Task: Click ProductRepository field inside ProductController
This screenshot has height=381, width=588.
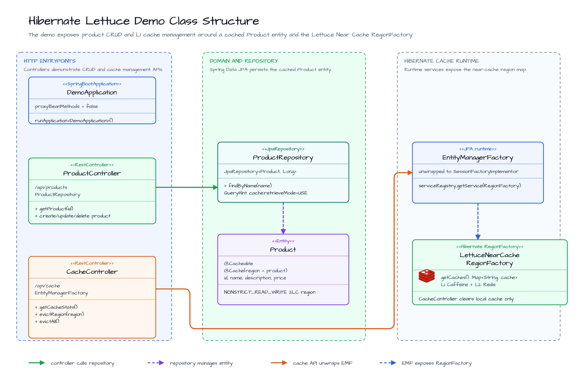Action: pos(58,194)
